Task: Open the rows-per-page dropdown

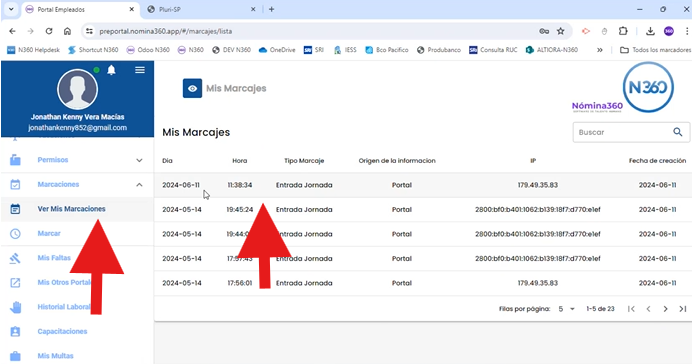Action: [x=566, y=309]
